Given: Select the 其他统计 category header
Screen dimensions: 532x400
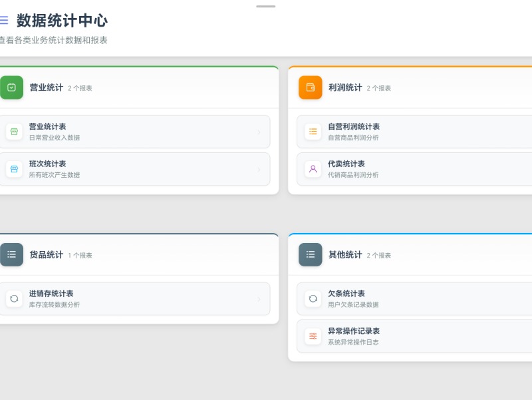Looking at the screenshot, I should 344,254.
